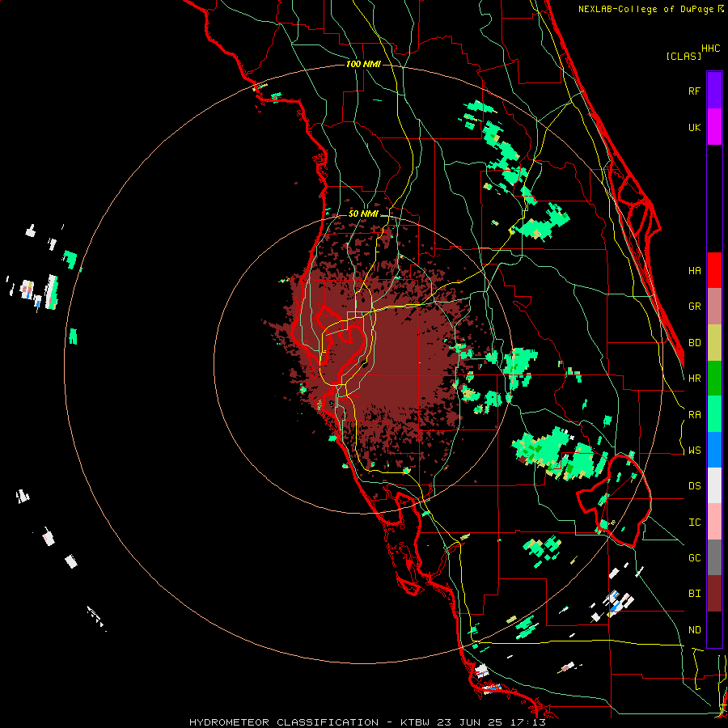Screen dimensions: 728x728
Task: Click the 100 NMI range ring label
Action: pyautogui.click(x=363, y=64)
